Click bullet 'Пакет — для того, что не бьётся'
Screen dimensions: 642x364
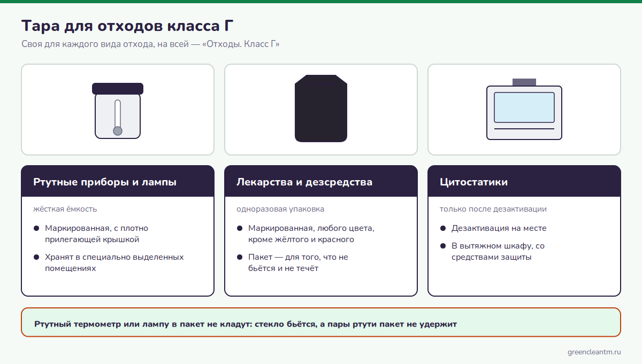293,262
